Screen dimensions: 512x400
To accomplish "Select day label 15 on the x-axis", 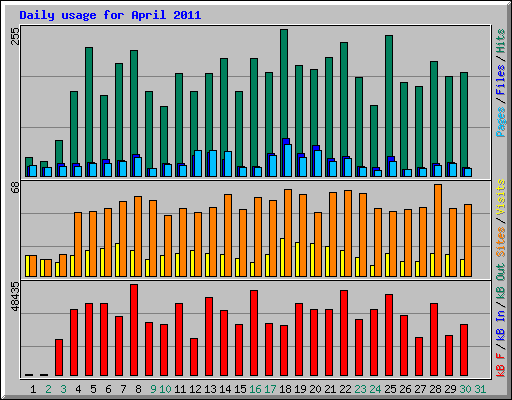I will [240, 389].
